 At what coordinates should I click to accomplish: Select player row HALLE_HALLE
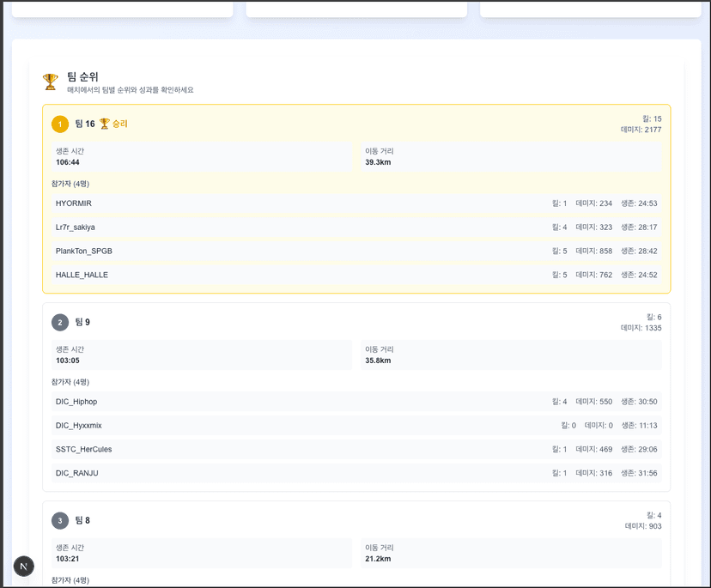[82, 276]
